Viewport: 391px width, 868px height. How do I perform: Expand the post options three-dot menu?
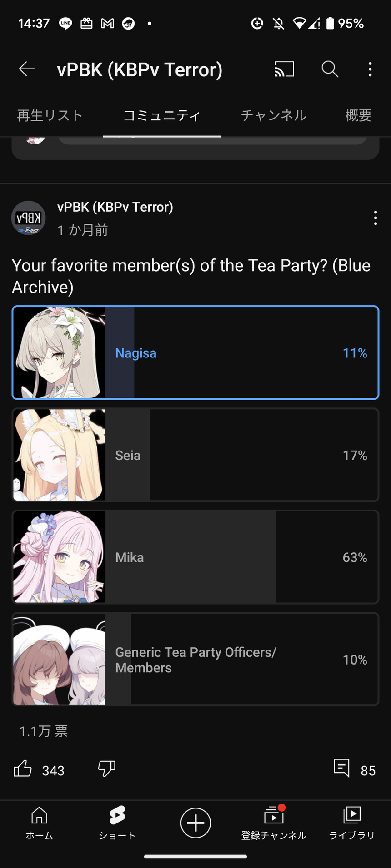coord(375,218)
